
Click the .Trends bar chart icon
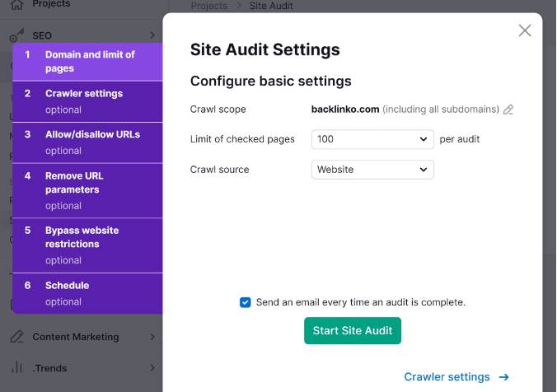click(16, 367)
